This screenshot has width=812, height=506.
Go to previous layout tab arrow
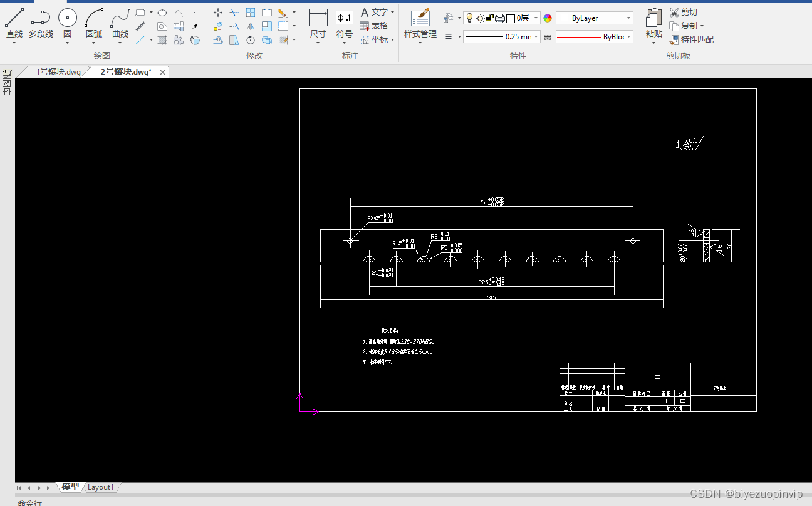[x=29, y=488]
